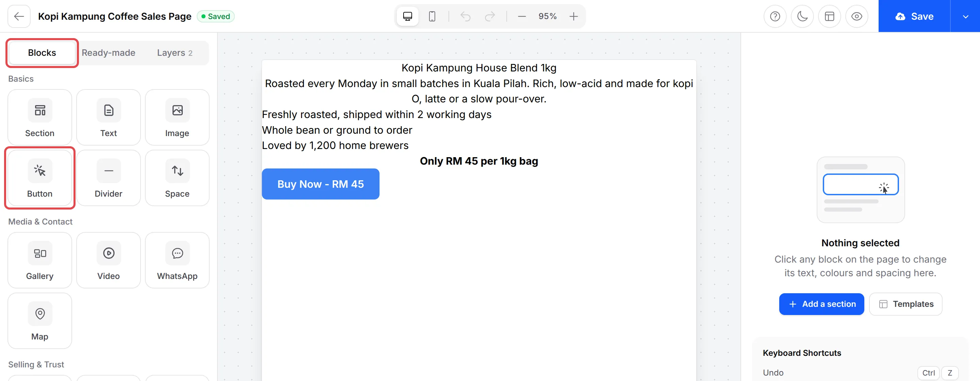Add an Image block

(x=177, y=117)
